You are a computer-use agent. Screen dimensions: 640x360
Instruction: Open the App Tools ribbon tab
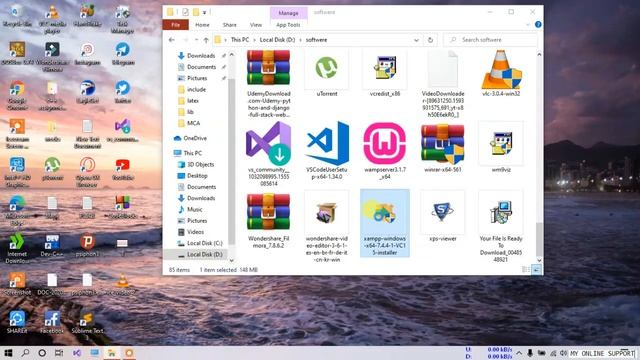(x=288, y=25)
